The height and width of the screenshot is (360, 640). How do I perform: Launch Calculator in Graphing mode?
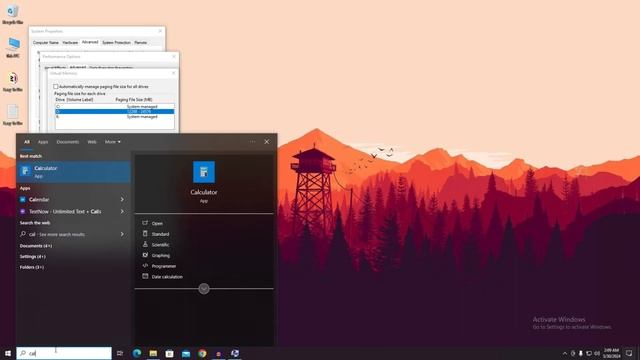(160, 255)
